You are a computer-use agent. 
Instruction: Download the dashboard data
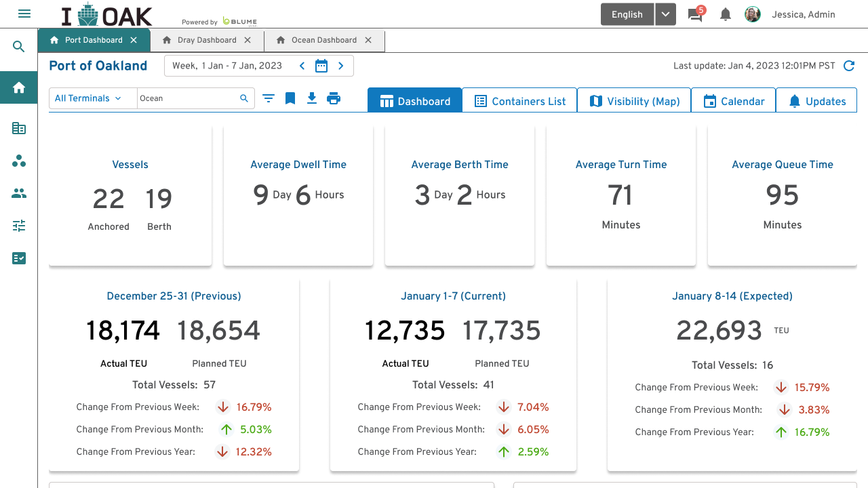tap(312, 98)
